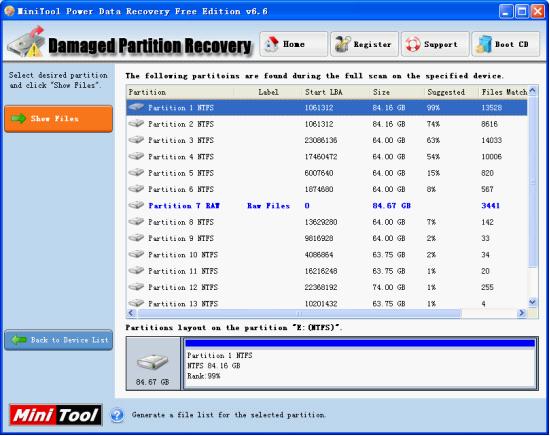This screenshot has width=550, height=436.
Task: Sort by Start LBA column header
Action: pos(336,92)
